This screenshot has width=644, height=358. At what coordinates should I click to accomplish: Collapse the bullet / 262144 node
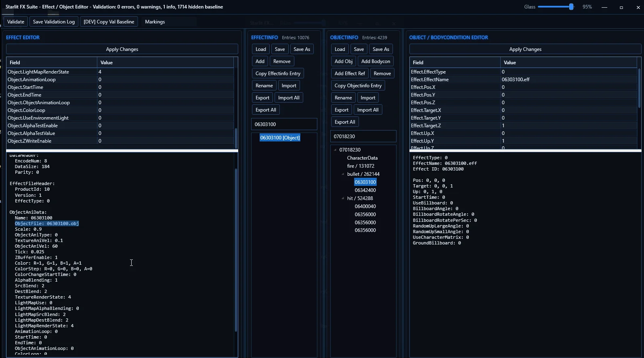(343, 174)
